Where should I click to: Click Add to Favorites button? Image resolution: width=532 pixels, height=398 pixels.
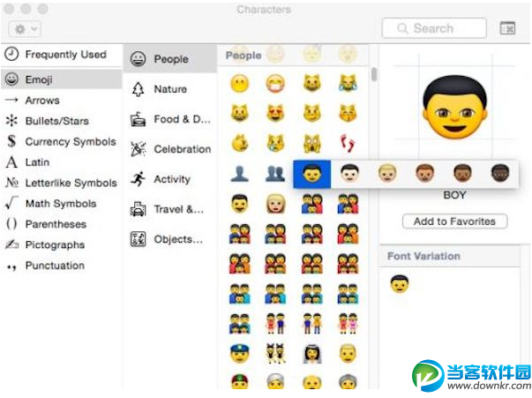[454, 222]
